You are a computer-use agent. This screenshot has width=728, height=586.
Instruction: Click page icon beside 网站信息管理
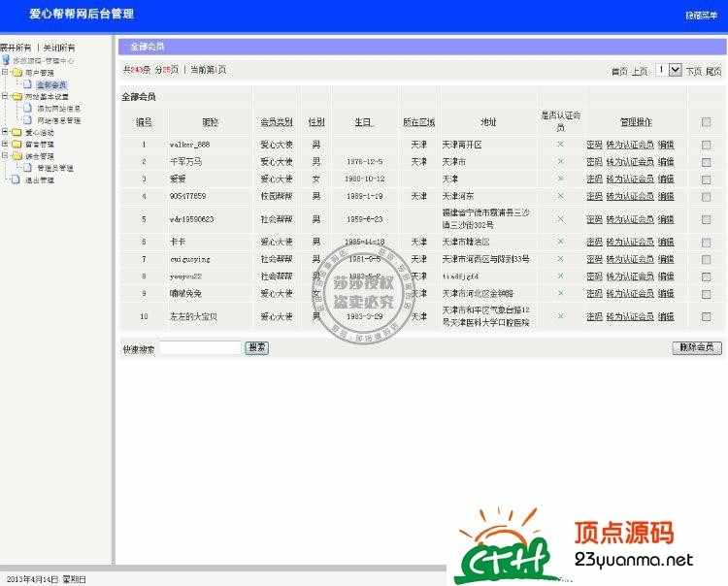click(28, 119)
